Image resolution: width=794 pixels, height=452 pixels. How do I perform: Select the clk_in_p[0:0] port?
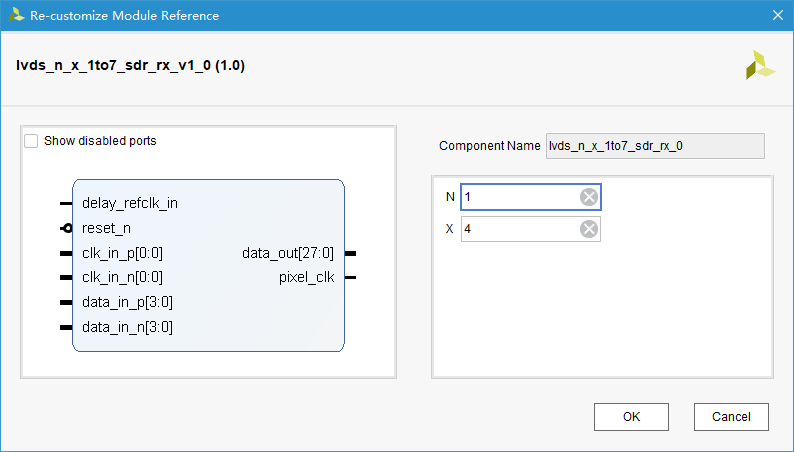pos(122,253)
